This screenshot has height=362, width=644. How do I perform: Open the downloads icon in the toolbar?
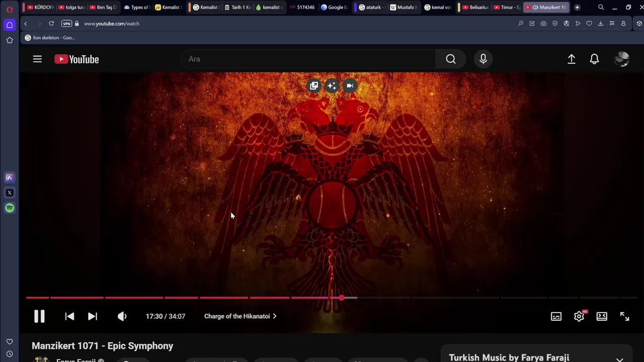tap(600, 24)
